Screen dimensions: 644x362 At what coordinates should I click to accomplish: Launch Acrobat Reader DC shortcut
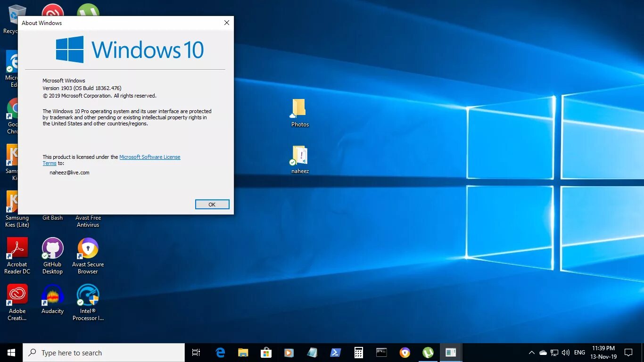(x=17, y=256)
